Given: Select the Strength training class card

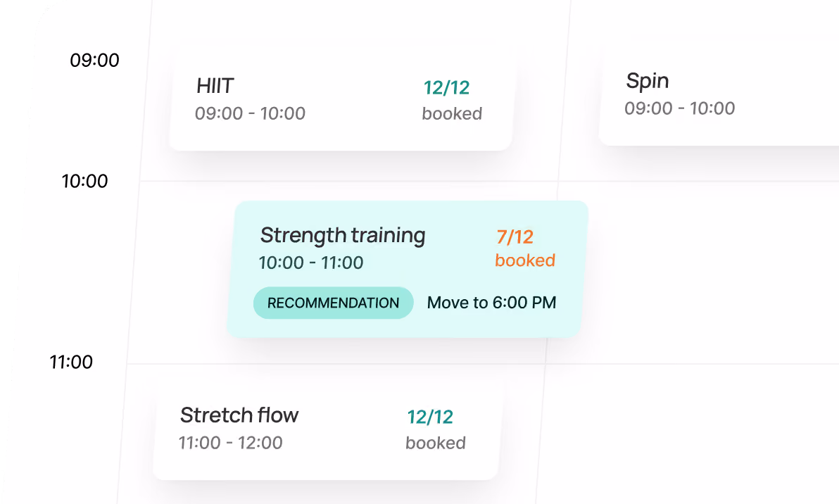Looking at the screenshot, I should coord(408,269).
